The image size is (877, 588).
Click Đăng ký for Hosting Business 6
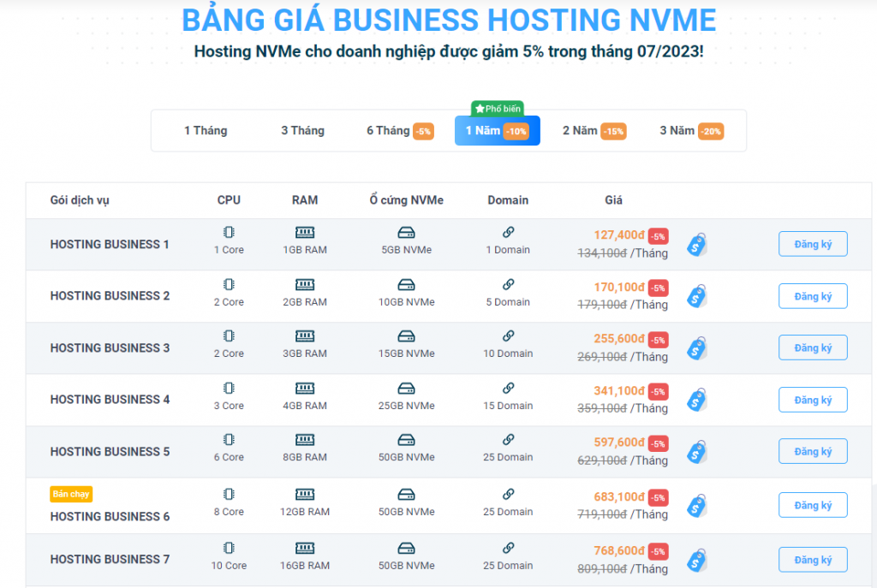pos(813,505)
